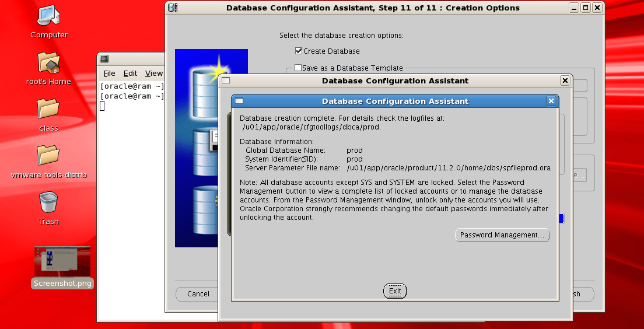Open the File menu in terminal
644x329 pixels.
pos(109,73)
